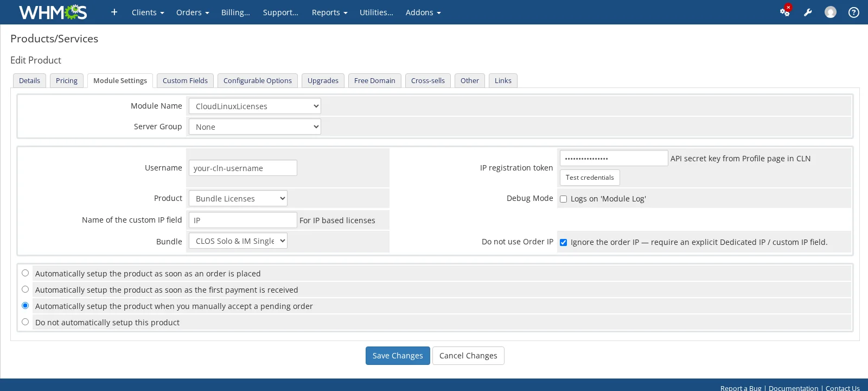This screenshot has width=868, height=391.
Task: Switch to the Custom Fields tab
Action: click(185, 80)
